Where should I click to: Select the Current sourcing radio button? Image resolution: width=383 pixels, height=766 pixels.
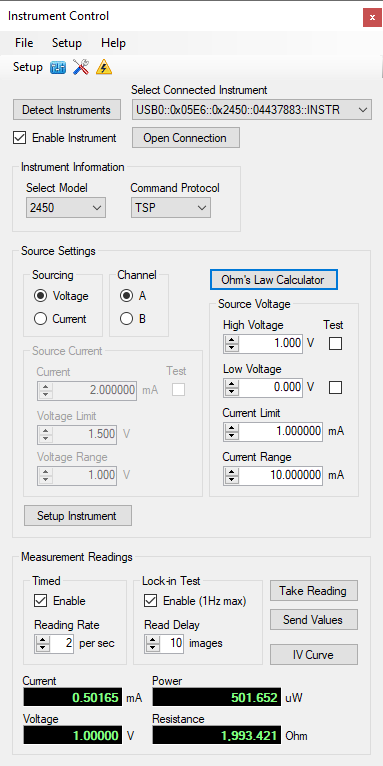pyautogui.click(x=41, y=319)
